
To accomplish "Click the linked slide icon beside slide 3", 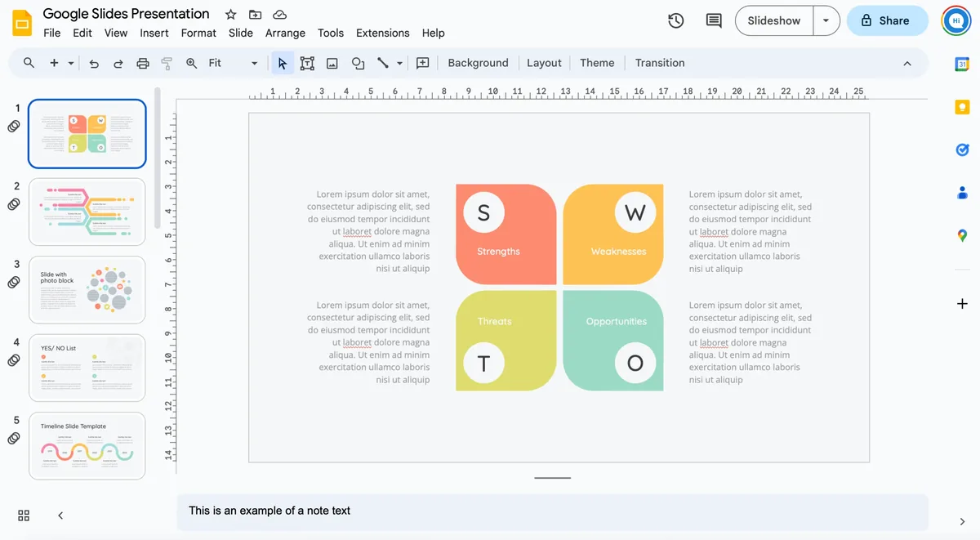I will click(x=14, y=282).
